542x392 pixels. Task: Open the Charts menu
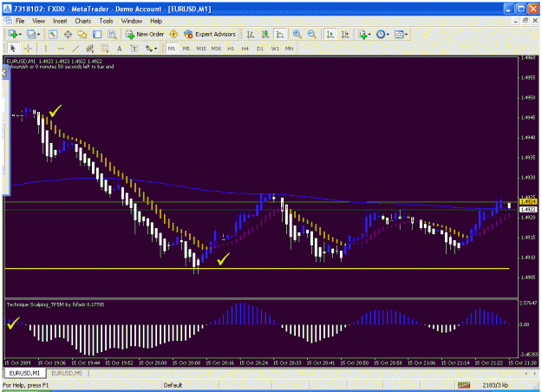(83, 21)
